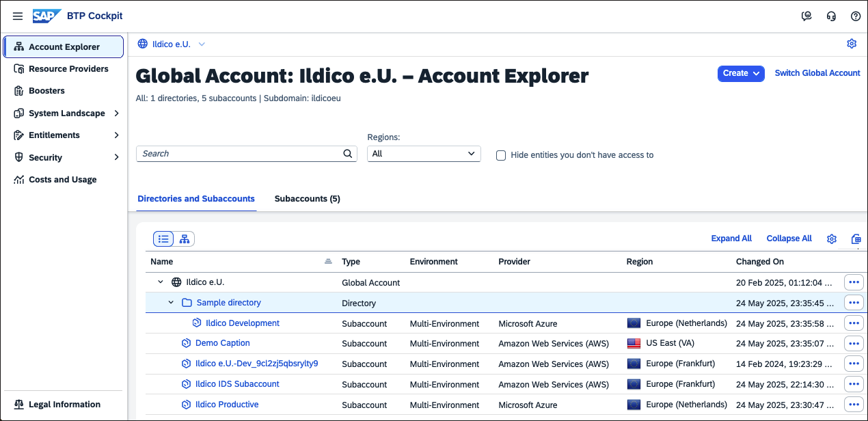Viewport: 868px width, 421px height.
Task: Click the Ildico e.U. global account globe icon
Action: click(x=176, y=282)
